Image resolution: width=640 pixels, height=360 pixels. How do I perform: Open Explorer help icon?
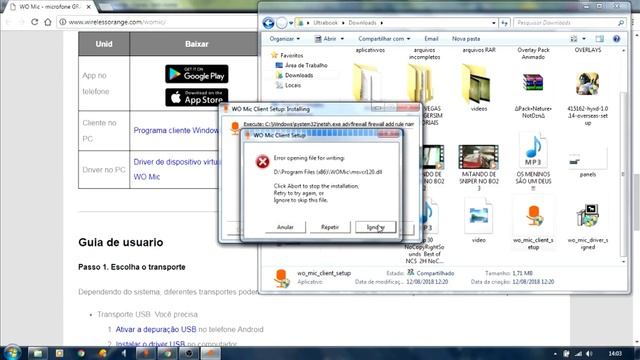616,39
